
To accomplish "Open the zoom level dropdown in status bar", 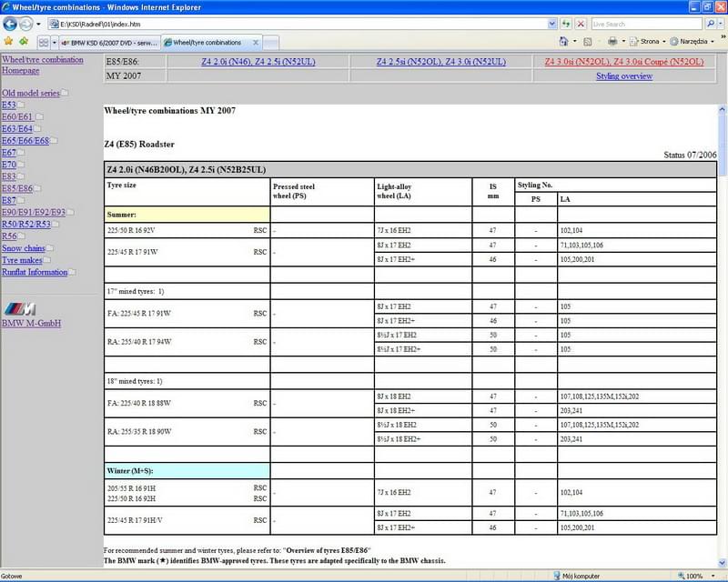I will click(x=713, y=576).
